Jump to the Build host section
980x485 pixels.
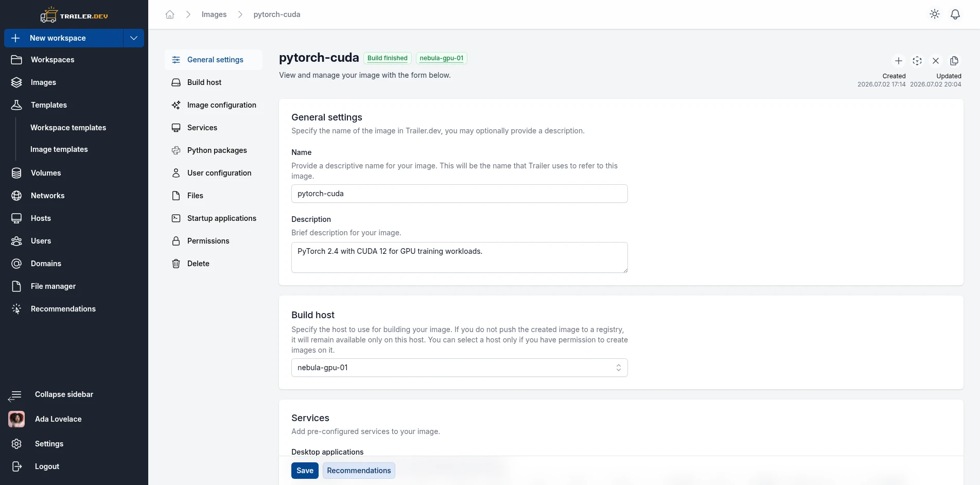coord(214,82)
